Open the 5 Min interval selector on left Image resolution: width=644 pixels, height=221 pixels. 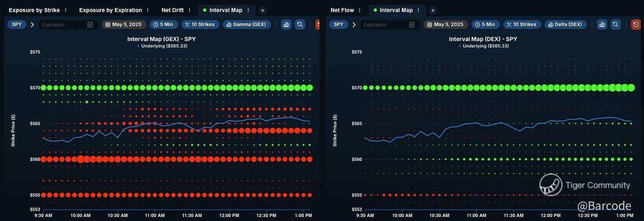(x=163, y=25)
